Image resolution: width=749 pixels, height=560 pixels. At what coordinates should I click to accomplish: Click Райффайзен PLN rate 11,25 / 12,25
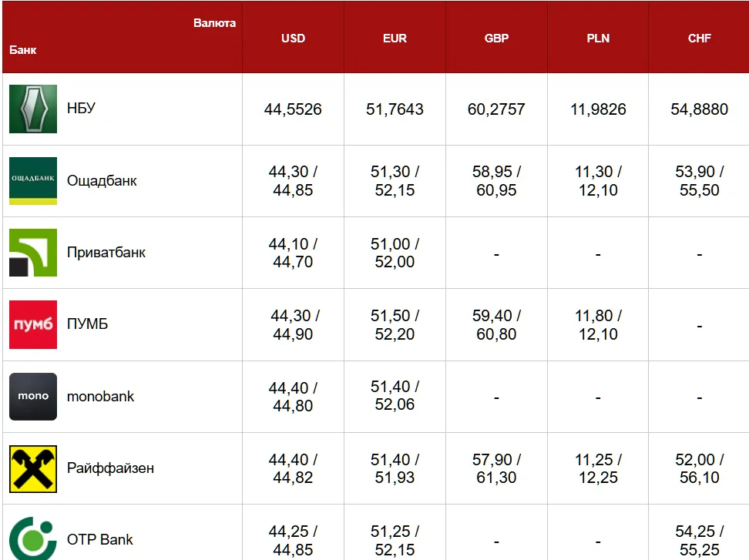click(598, 468)
